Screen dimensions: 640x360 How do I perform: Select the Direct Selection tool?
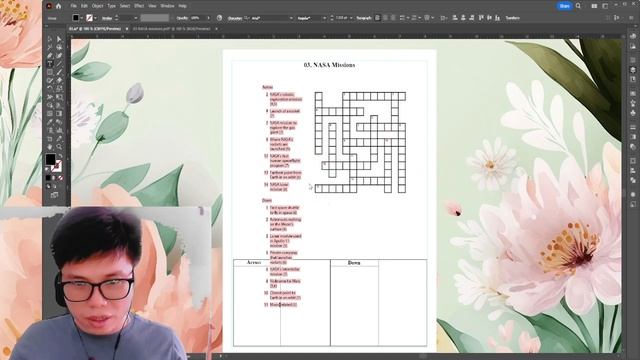click(59, 39)
